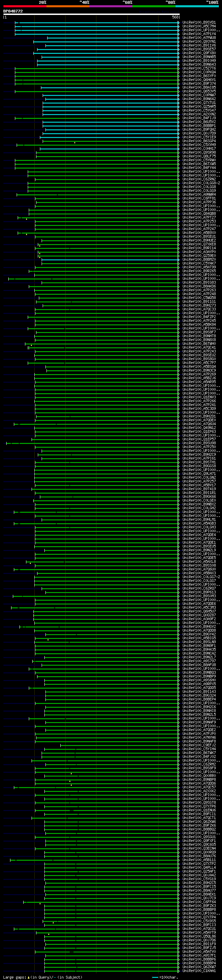Select the UniRef100_Q0J7D9 label
This screenshot has height=980, width=222.
[199, 133]
